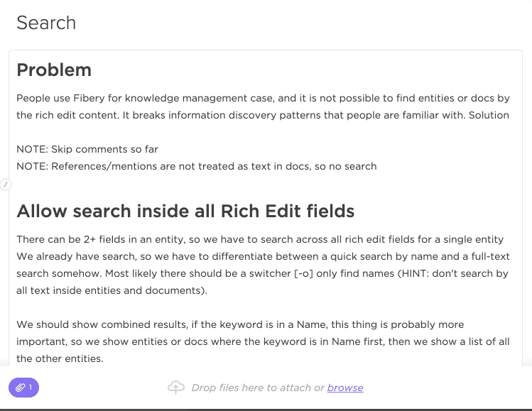Click the "NOTE: References/mentions" line
Viewport: 532px width, 411px height.
pyautogui.click(x=197, y=166)
